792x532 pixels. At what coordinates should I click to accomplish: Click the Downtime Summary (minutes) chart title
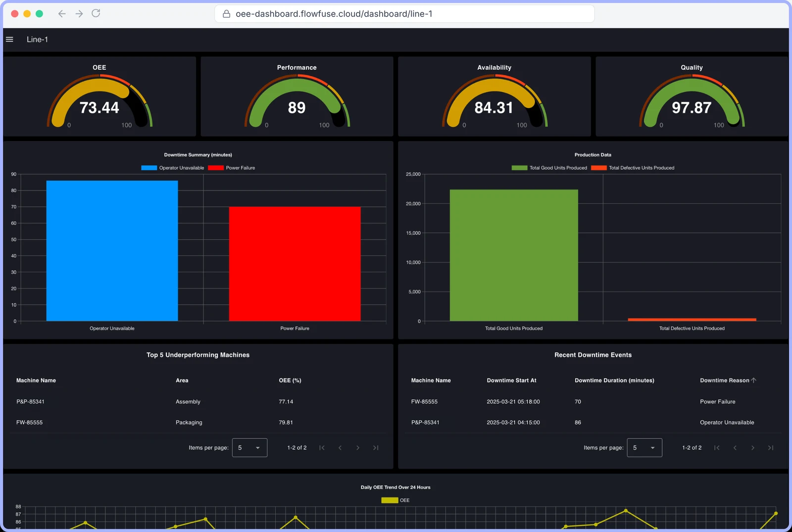198,155
